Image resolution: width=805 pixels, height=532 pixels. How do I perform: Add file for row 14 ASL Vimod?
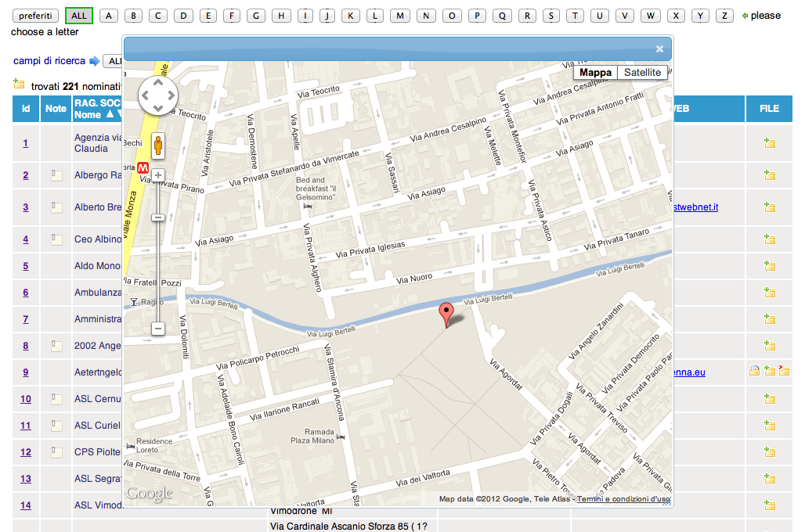tap(769, 505)
